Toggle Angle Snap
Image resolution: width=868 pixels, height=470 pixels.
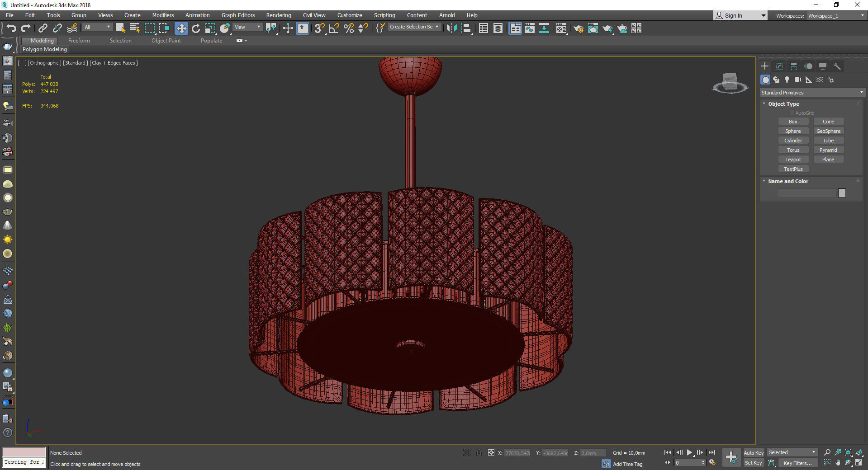(x=334, y=28)
